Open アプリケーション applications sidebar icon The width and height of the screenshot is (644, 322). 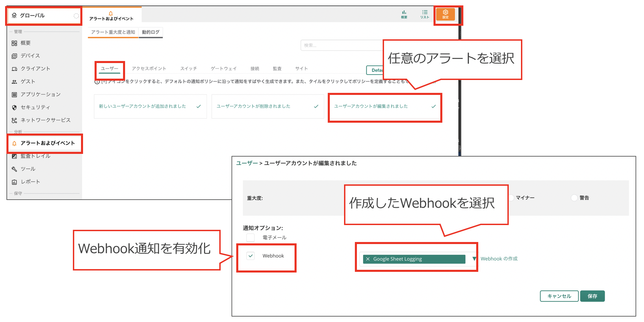[14, 95]
